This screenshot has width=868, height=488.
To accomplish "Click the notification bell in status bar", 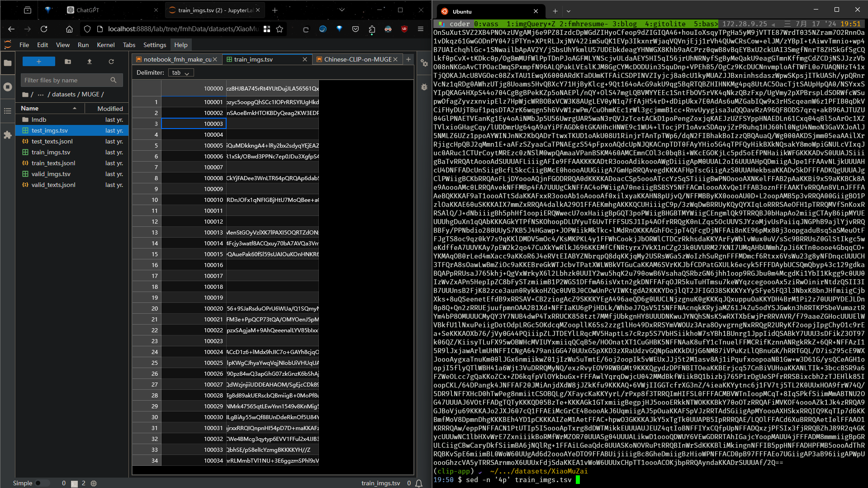I will (419, 483).
